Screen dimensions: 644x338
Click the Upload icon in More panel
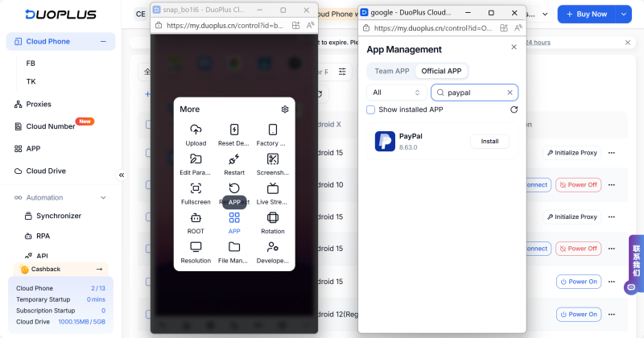[196, 130]
